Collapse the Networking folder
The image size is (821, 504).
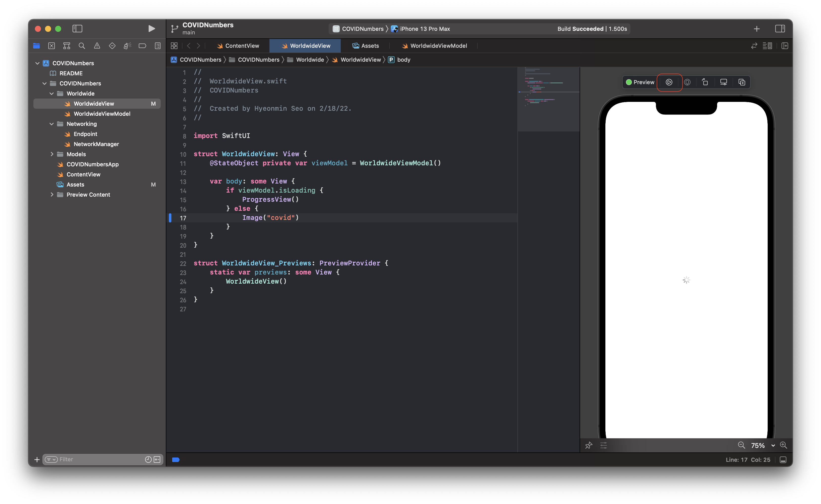click(x=52, y=124)
